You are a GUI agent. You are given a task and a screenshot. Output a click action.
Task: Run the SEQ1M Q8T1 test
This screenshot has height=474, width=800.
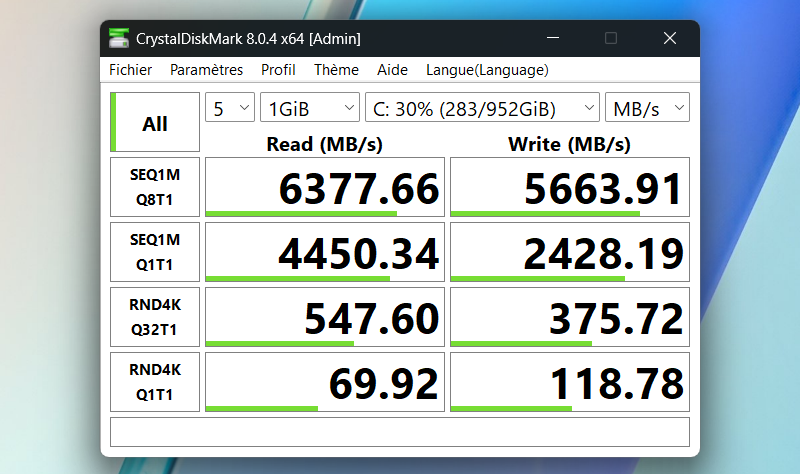pos(155,187)
